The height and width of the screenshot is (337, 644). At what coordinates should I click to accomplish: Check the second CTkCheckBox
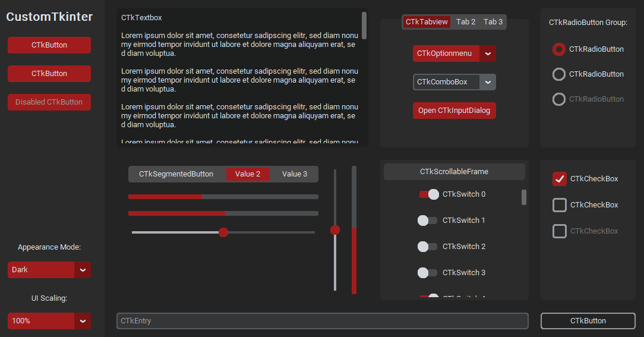coord(560,205)
